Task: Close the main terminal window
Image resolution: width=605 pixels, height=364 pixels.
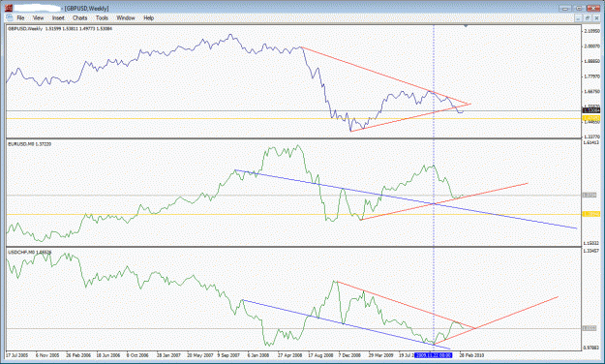Action: [x=593, y=8]
